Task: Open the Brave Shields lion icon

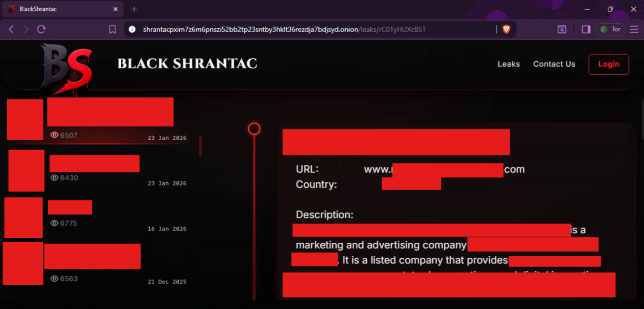Action: 506,30
